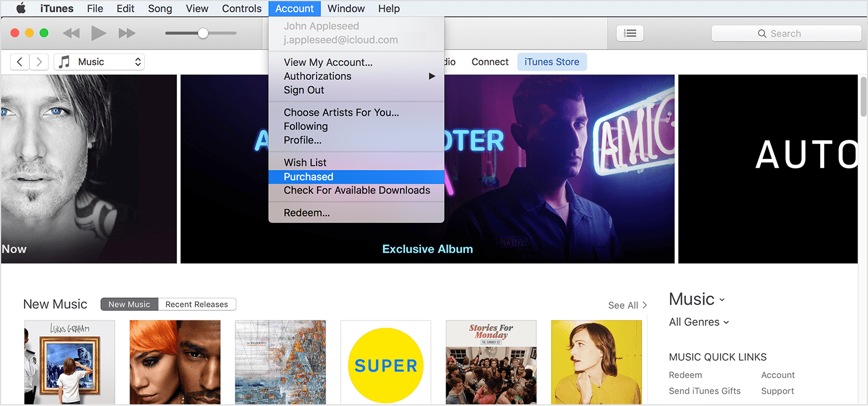Click the Play button in the toolbar
The height and width of the screenshot is (406, 868).
pos(99,33)
